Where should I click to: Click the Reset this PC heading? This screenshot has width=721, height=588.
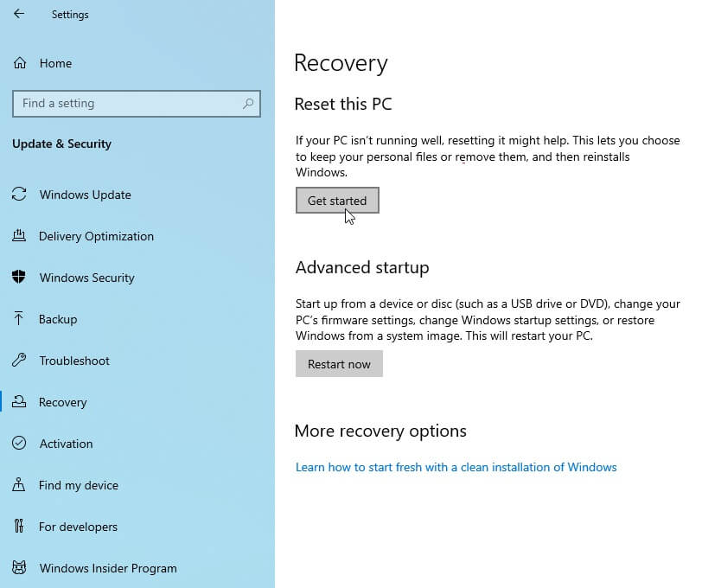[343, 104]
